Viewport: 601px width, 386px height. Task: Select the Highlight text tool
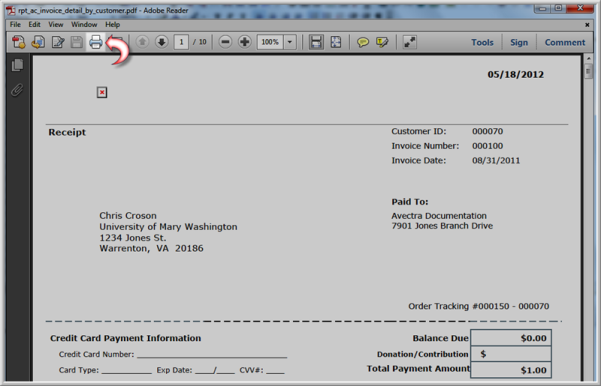click(382, 42)
